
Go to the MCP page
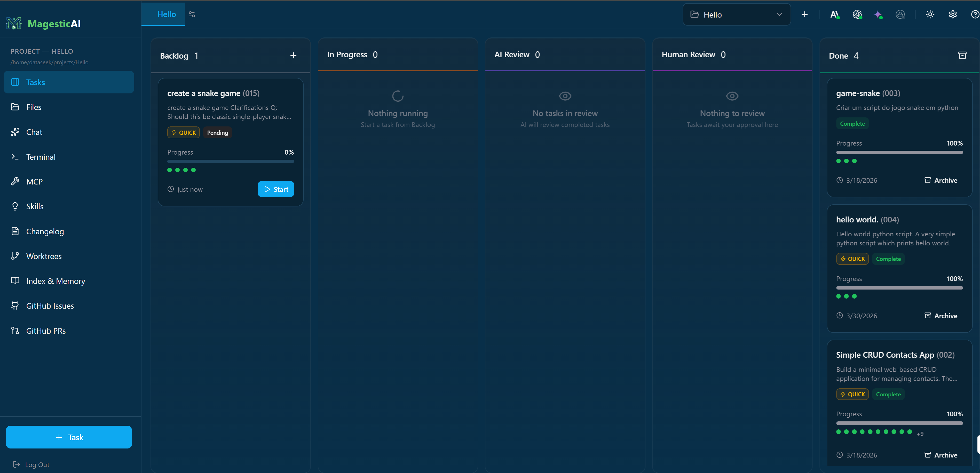(69, 182)
